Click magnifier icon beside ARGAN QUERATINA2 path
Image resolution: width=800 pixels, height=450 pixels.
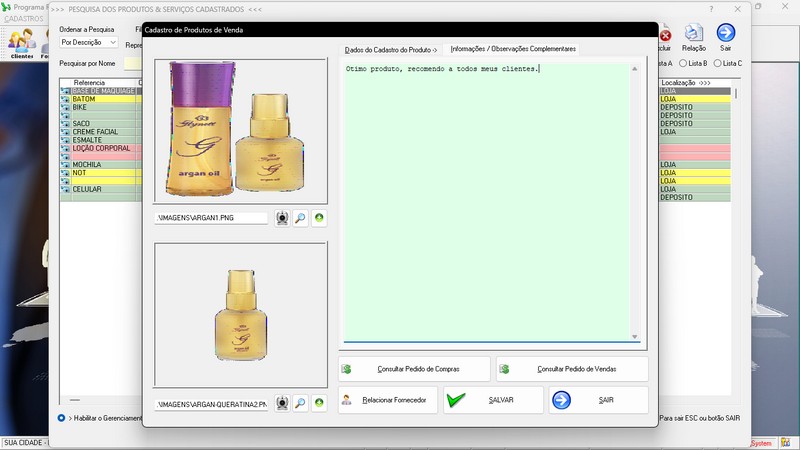[301, 403]
